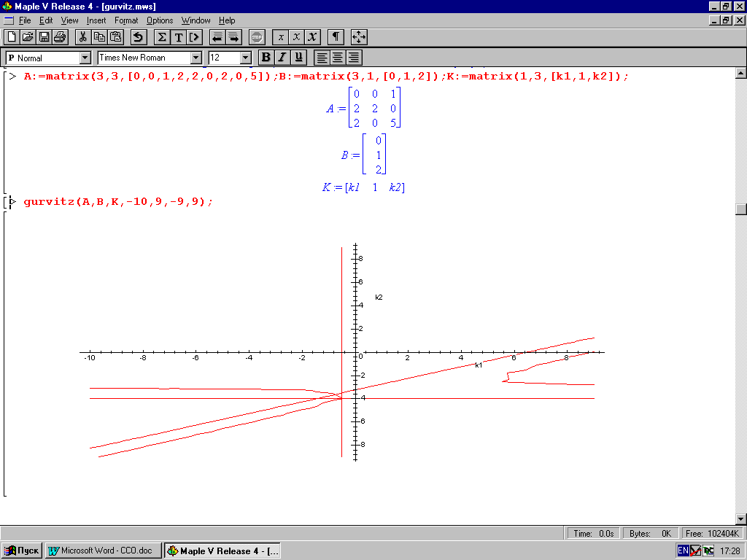This screenshot has width=747, height=560.
Task: Click the vertical scrollbar down arrow
Action: [x=741, y=519]
